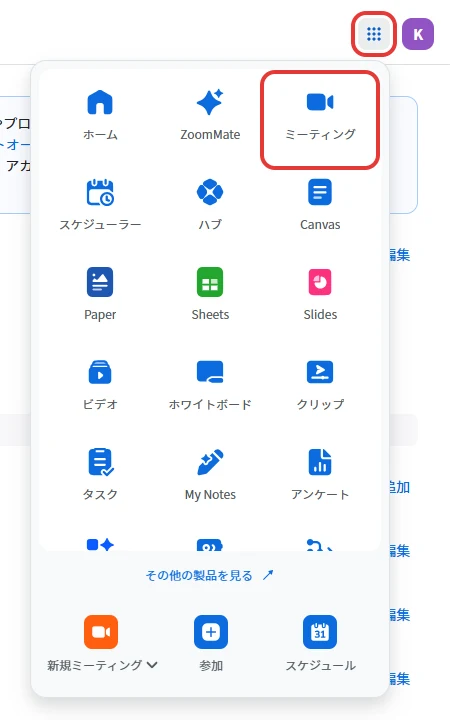Viewport: 450px width, 720px height.
Task: Open the apps grid launcher icon
Action: click(374, 34)
